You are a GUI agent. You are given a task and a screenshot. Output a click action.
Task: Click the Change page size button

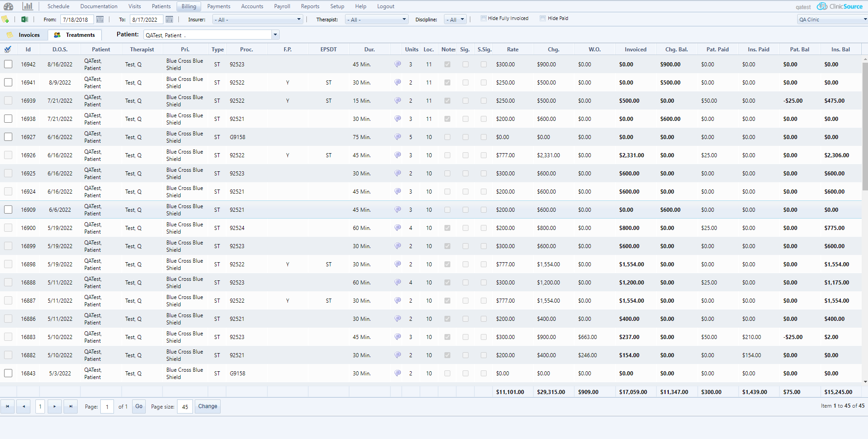click(x=207, y=407)
